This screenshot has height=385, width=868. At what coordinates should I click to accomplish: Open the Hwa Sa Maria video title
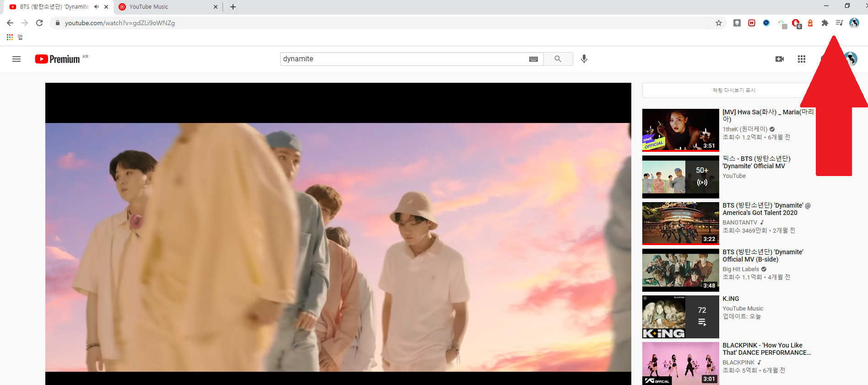point(768,115)
